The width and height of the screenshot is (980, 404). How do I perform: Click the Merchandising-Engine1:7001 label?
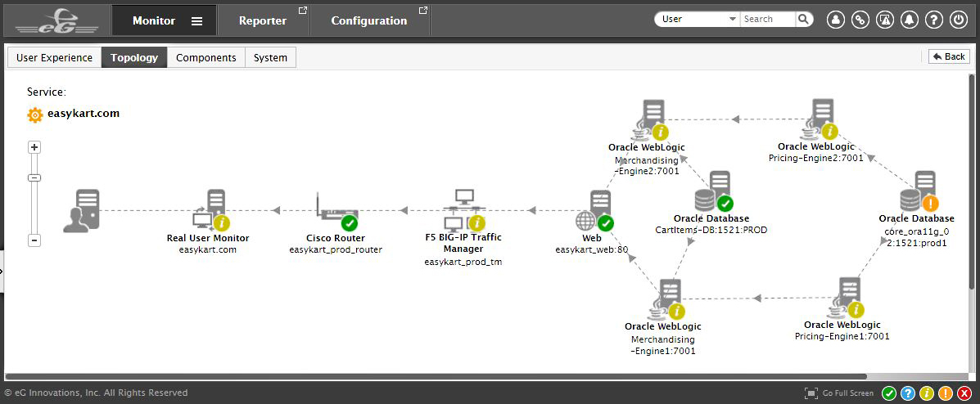pos(663,345)
